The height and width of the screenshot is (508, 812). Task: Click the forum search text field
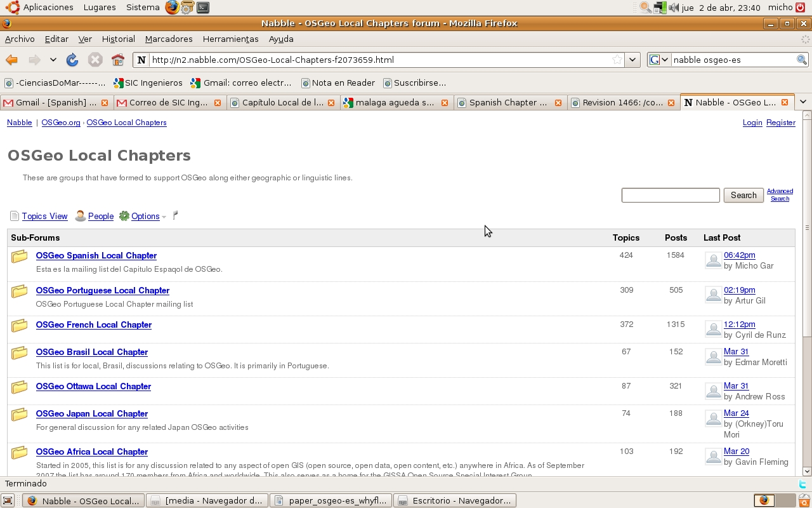coord(670,196)
